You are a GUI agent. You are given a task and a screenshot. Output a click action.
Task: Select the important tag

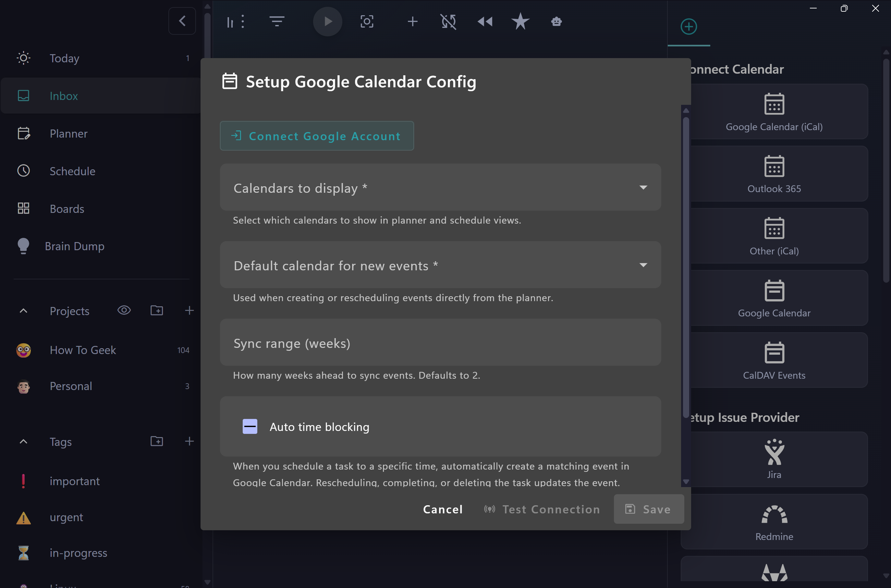click(101, 481)
